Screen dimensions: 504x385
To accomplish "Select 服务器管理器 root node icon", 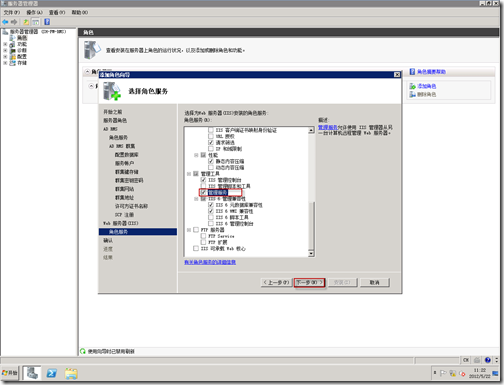I will [5, 32].
